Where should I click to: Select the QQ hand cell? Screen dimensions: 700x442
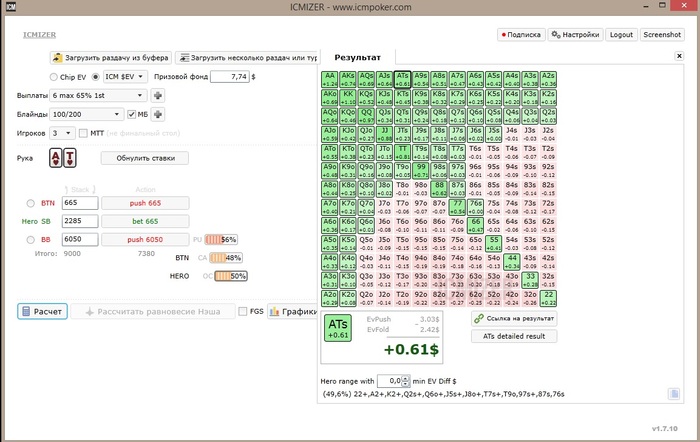point(366,116)
